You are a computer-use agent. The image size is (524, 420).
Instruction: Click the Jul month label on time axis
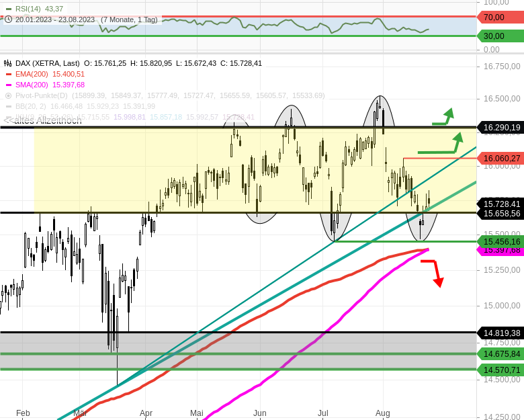[x=323, y=413]
